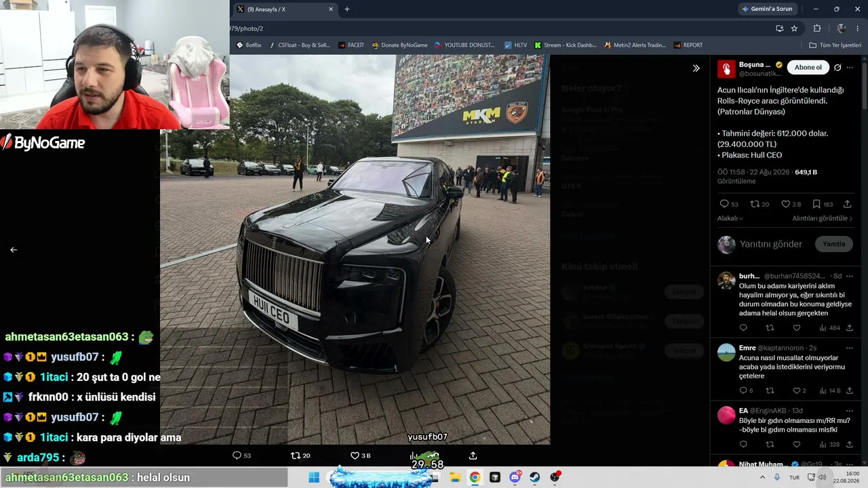Open the Metin2 Alerts Trading bookmark
The image size is (868, 488).
[635, 45]
